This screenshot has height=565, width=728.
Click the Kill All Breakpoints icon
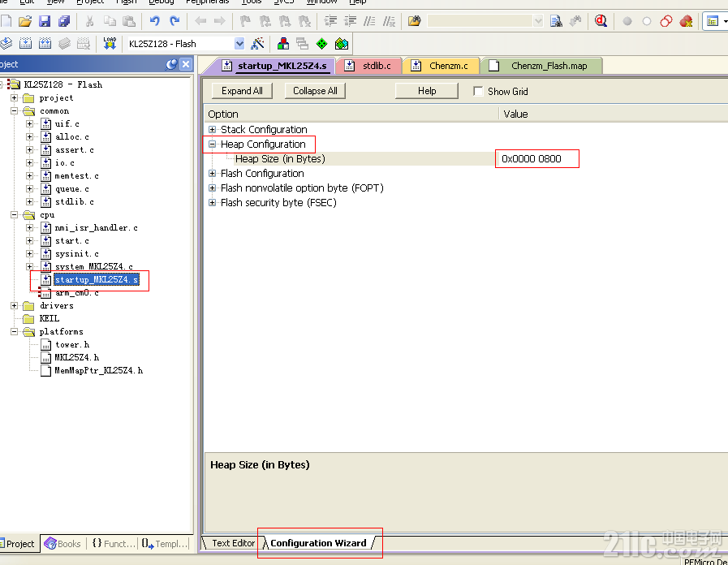(x=686, y=21)
